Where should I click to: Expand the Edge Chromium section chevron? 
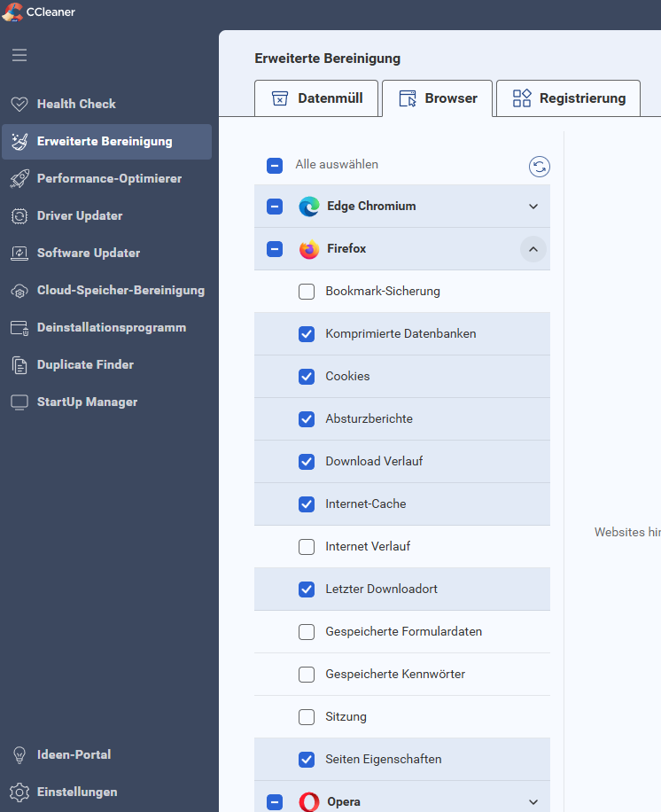tap(533, 207)
